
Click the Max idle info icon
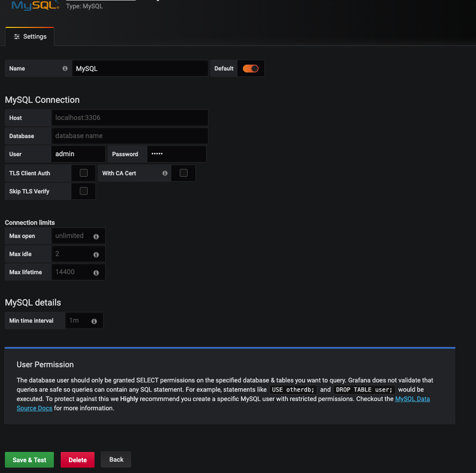tap(96, 255)
